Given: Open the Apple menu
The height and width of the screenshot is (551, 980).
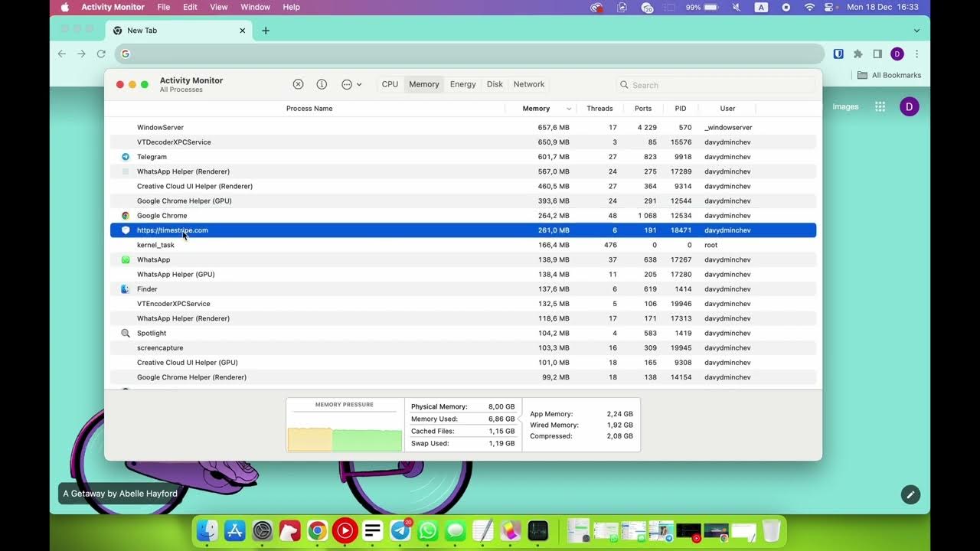Looking at the screenshot, I should click(64, 7).
